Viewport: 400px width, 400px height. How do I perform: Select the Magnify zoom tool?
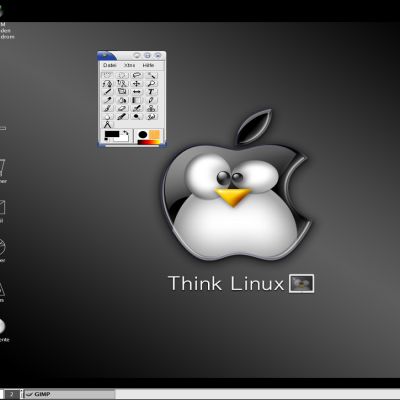pos(151,84)
